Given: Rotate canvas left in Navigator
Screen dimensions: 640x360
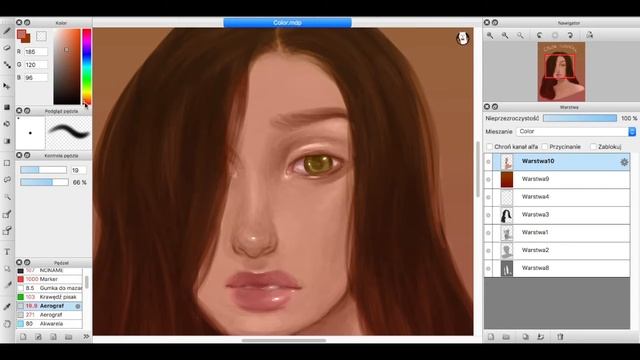Looking at the screenshot, I should coord(540,36).
